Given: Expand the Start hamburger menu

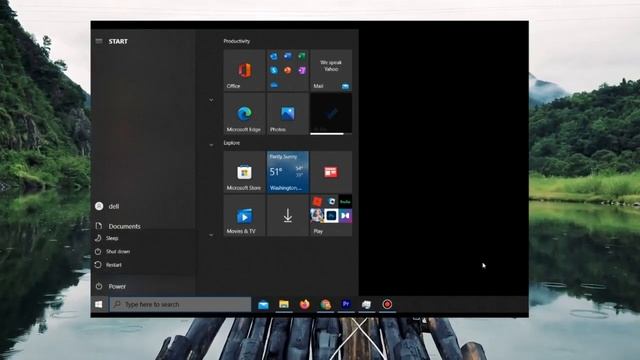Looking at the screenshot, I should 99,41.
